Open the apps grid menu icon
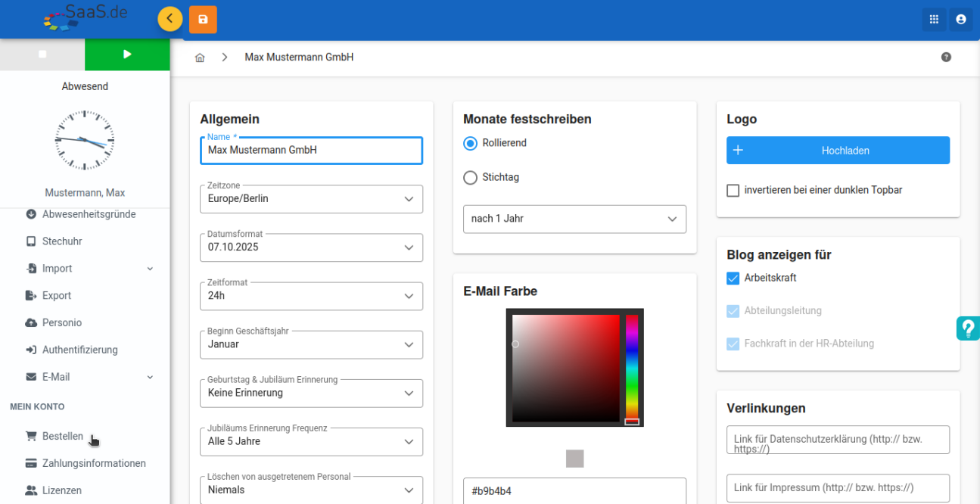This screenshot has width=980, height=504. [934, 20]
